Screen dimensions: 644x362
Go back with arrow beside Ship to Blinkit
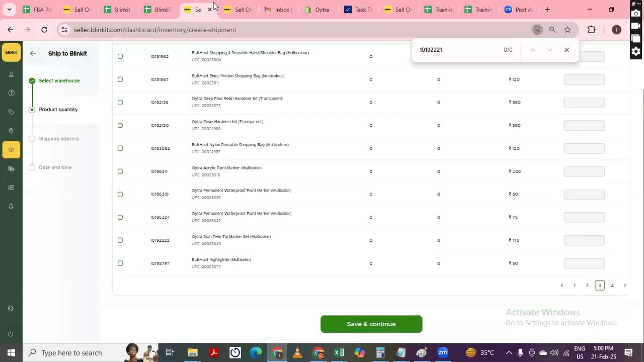pyautogui.click(x=33, y=53)
